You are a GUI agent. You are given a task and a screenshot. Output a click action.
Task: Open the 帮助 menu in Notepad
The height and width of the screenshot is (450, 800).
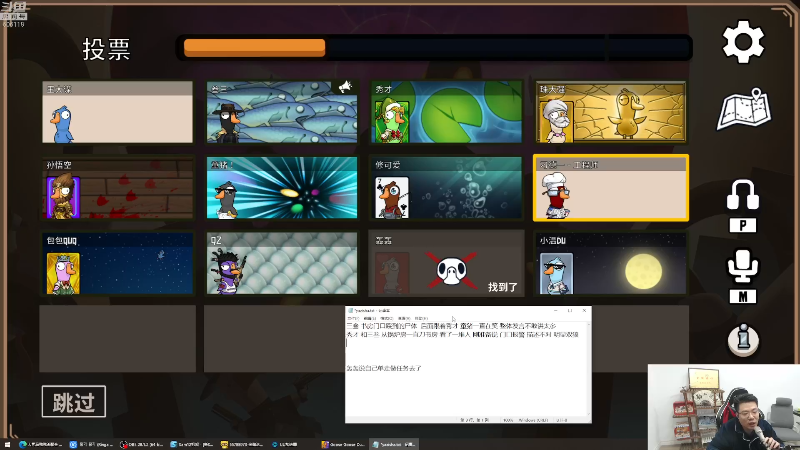coord(421,318)
